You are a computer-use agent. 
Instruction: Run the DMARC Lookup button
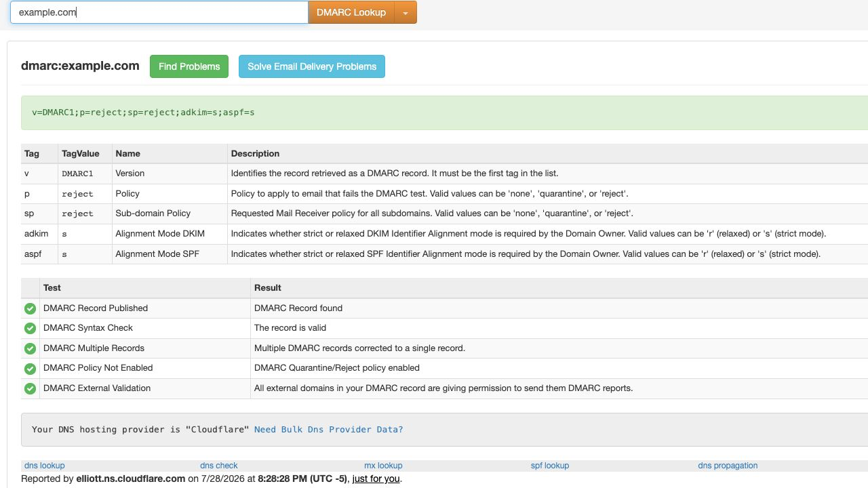351,12
